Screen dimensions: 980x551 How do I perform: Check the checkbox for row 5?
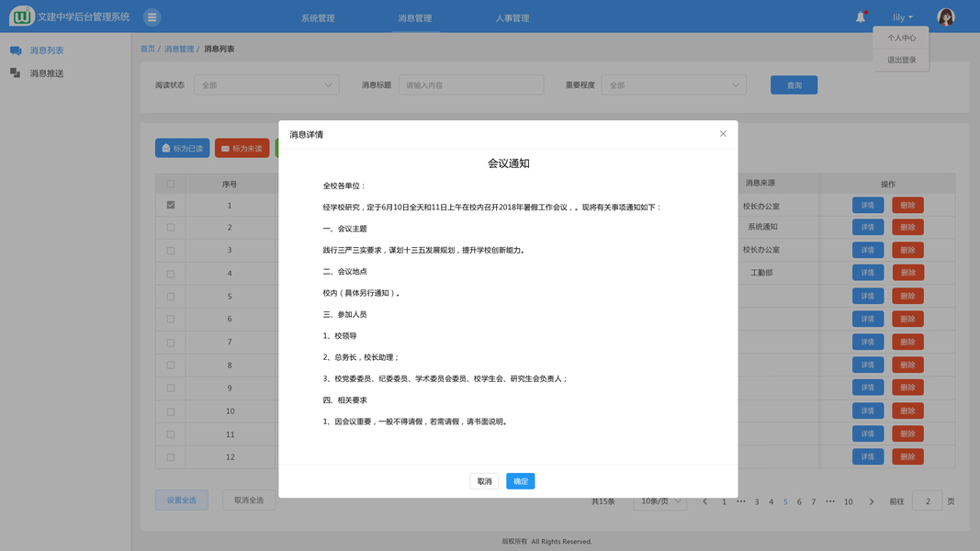171,297
